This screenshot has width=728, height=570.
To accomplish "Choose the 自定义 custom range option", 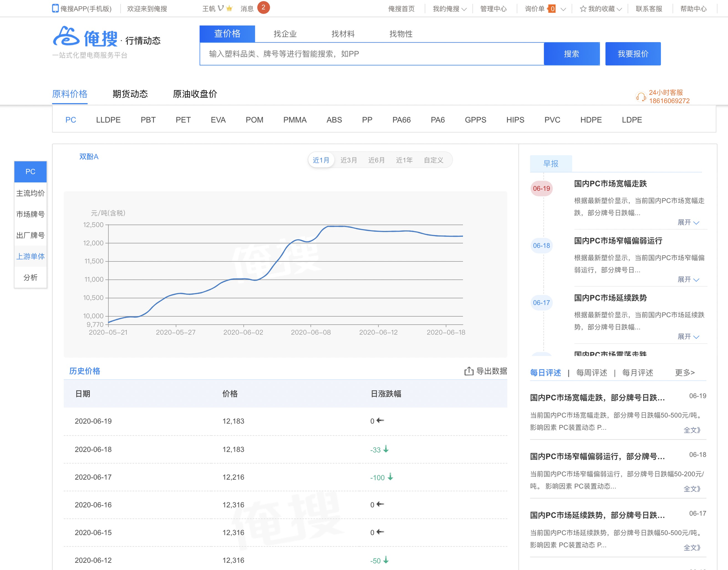I will [x=433, y=160].
